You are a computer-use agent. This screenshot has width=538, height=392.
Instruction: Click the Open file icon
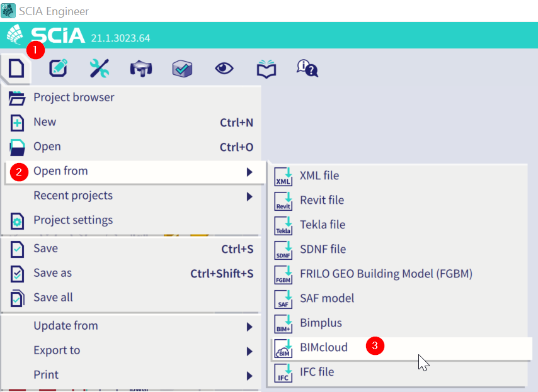coord(17,148)
